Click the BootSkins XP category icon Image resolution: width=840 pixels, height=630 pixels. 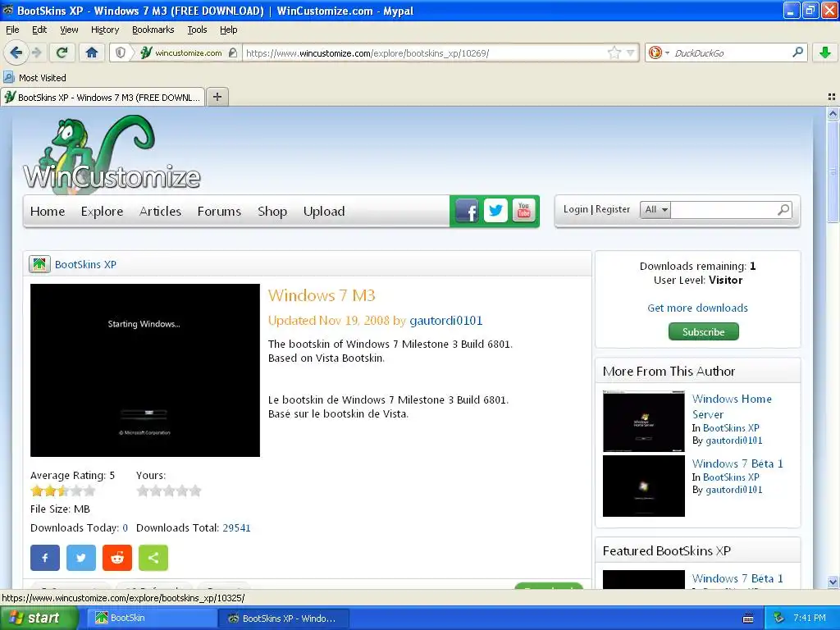(x=39, y=264)
